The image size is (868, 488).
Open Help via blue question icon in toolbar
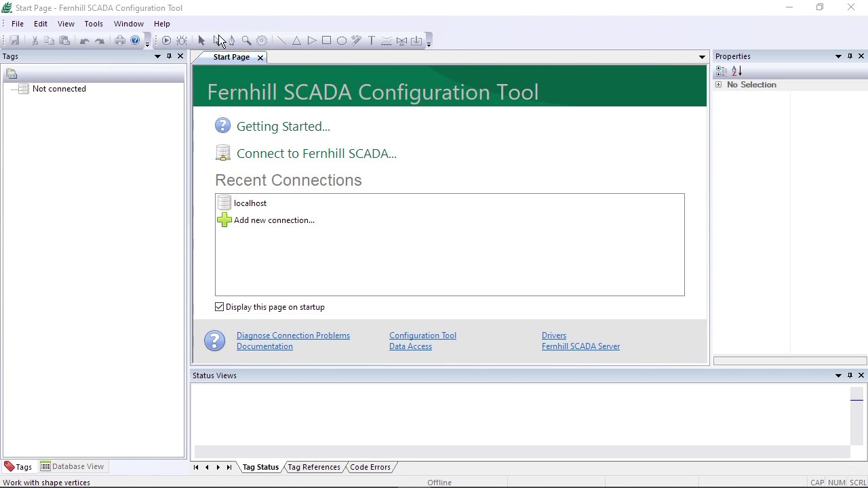(x=135, y=41)
